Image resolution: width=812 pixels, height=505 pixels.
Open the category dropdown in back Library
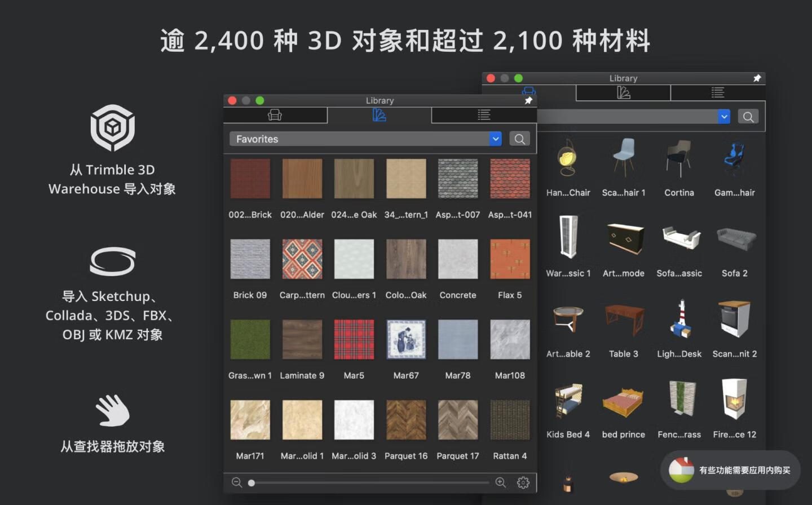point(724,117)
